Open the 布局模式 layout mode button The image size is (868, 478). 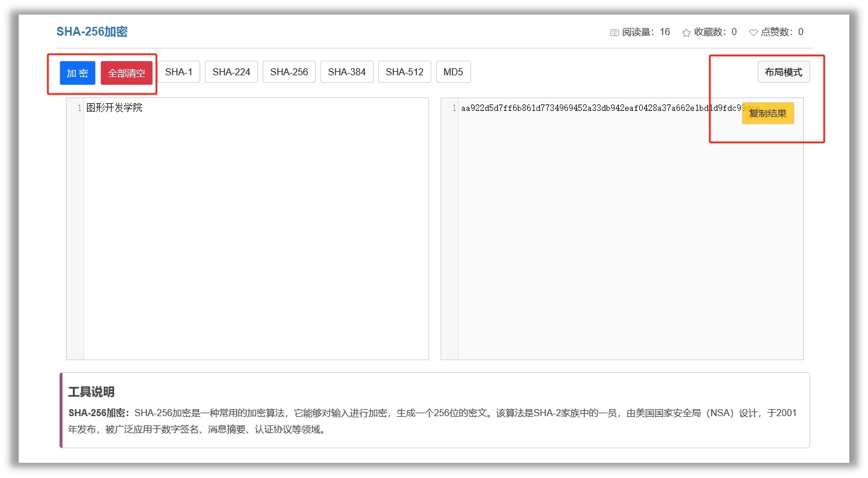tap(783, 72)
